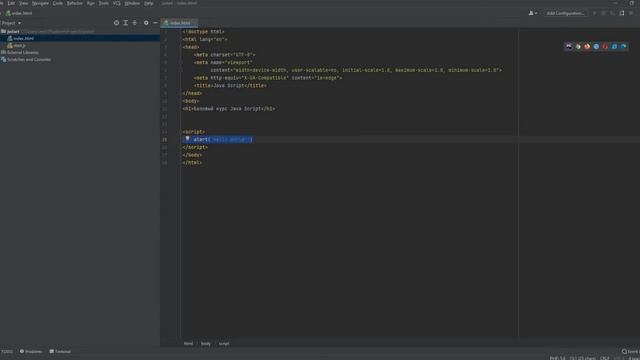Open the Terminal tool window
Image resolution: width=640 pixels, height=360 pixels.
60,351
